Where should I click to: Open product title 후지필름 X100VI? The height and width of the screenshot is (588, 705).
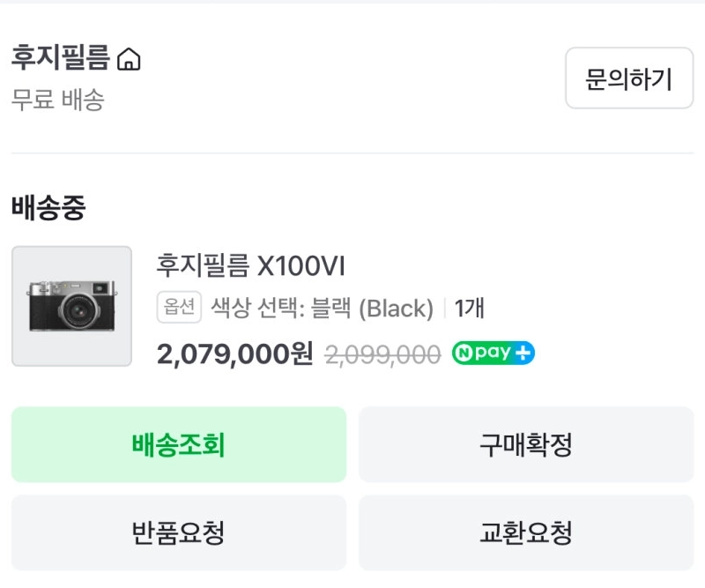[249, 264]
